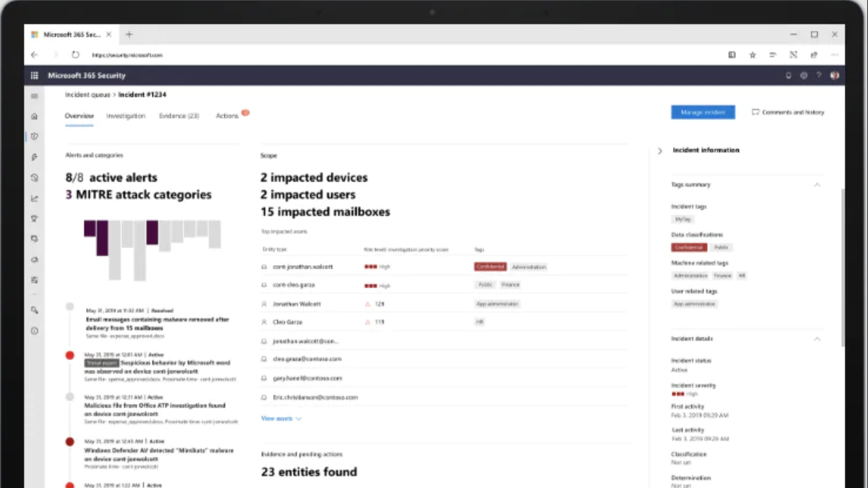Go back with browser back arrow

(x=34, y=55)
